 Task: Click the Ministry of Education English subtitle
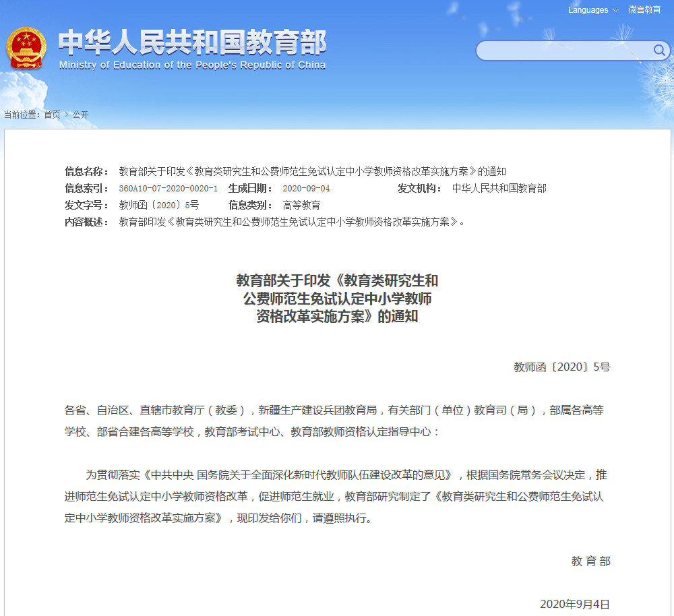(x=192, y=65)
